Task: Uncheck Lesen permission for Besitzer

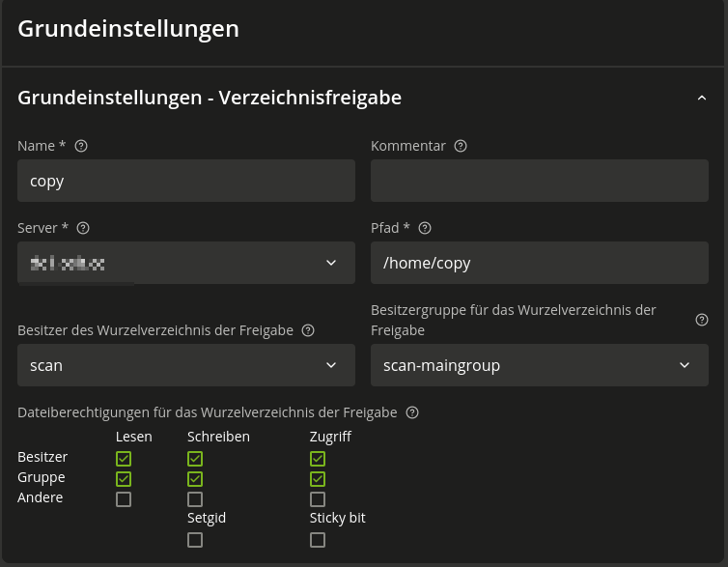Action: pos(124,459)
